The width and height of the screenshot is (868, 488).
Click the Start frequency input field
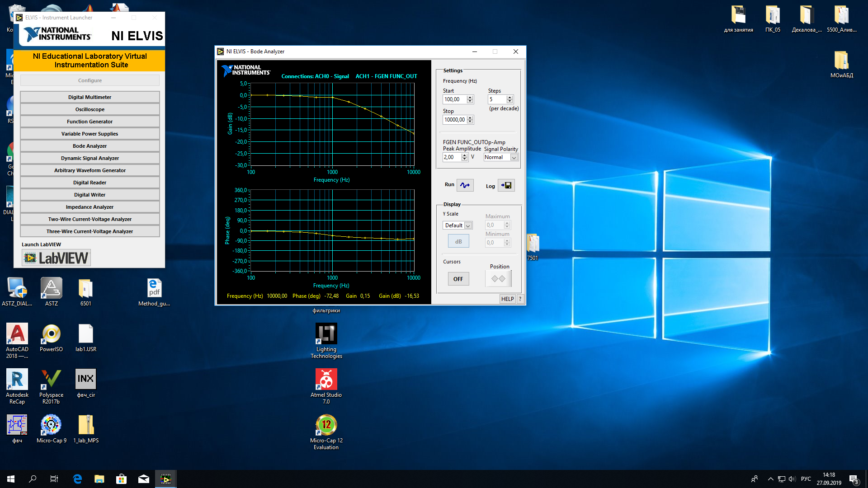click(454, 99)
